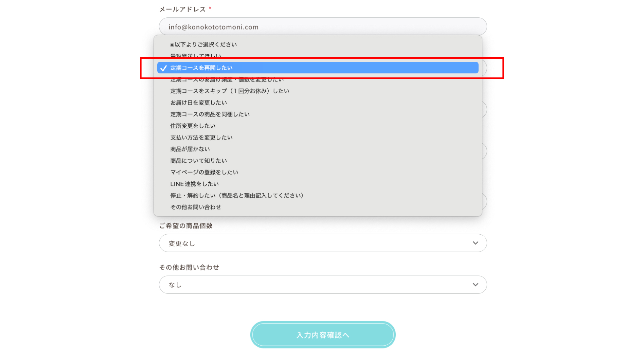Select 定期コースを再開したい option
The image size is (644, 362).
tap(318, 68)
